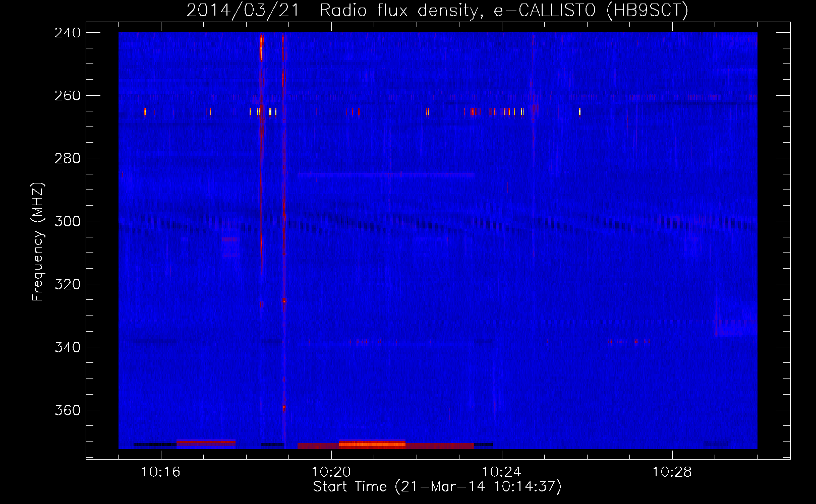
Task: Click the 10:28 time tick label
Action: 672,472
